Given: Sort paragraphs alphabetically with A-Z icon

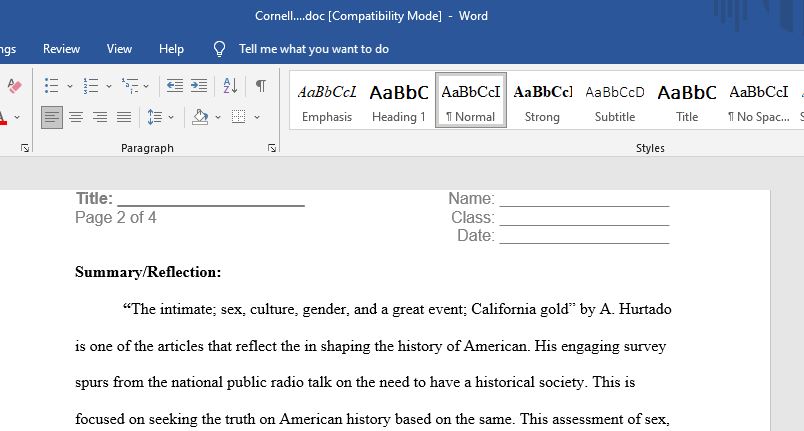Looking at the screenshot, I should click(x=230, y=86).
